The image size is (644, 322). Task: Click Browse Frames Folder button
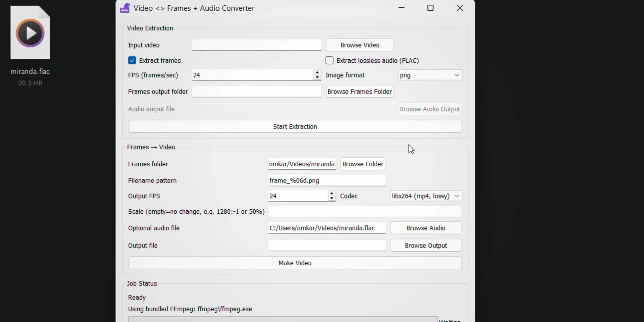click(360, 92)
